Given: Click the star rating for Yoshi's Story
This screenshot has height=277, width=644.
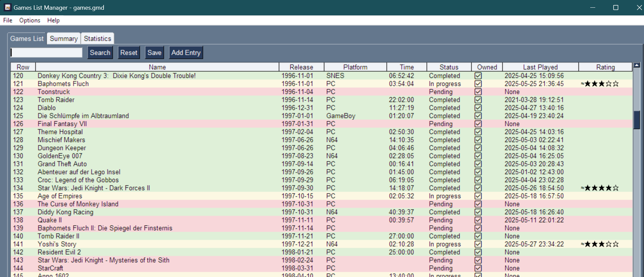Looking at the screenshot, I should coord(600,244).
